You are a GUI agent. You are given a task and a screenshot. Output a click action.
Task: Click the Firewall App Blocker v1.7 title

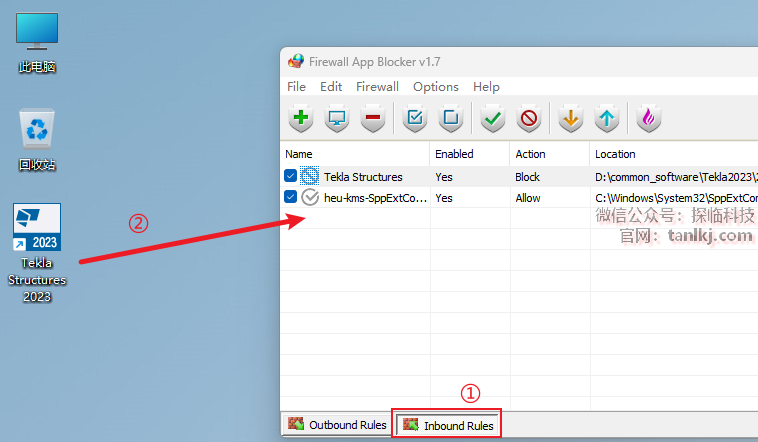pyautogui.click(x=375, y=61)
